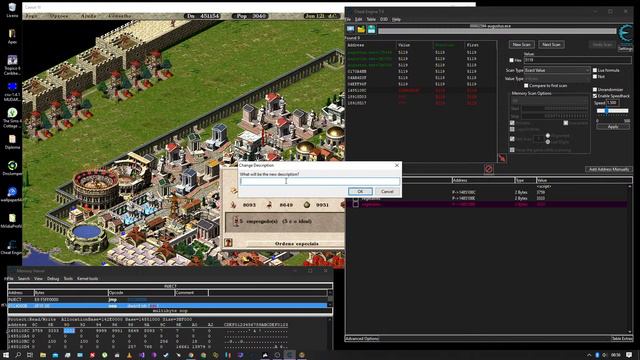Open File Explorer from the taskbar
640x360 pixels.
[42, 355]
